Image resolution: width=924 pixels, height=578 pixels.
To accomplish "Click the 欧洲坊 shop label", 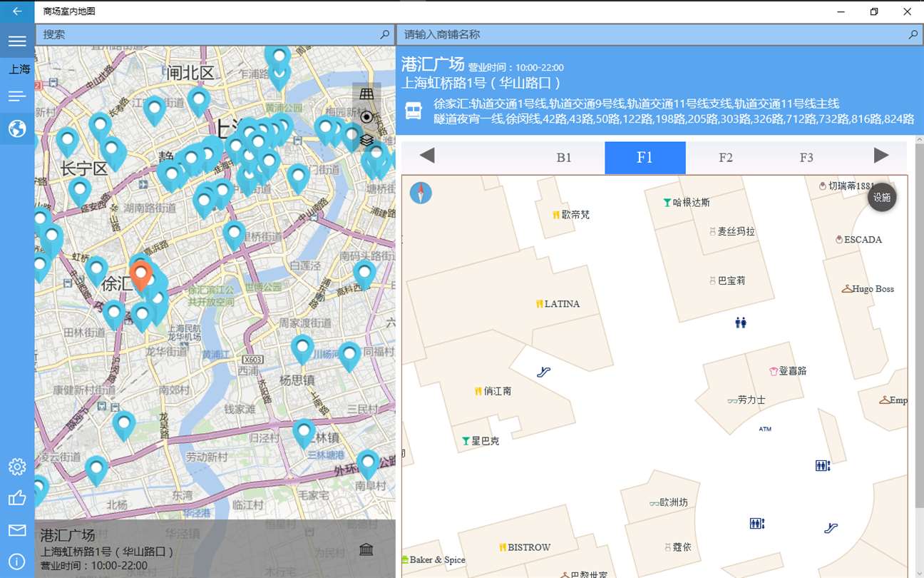I will click(669, 502).
